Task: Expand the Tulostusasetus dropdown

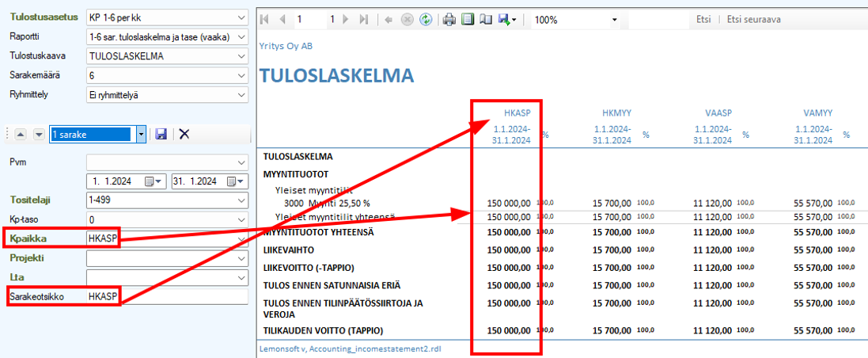Action: coord(241,17)
